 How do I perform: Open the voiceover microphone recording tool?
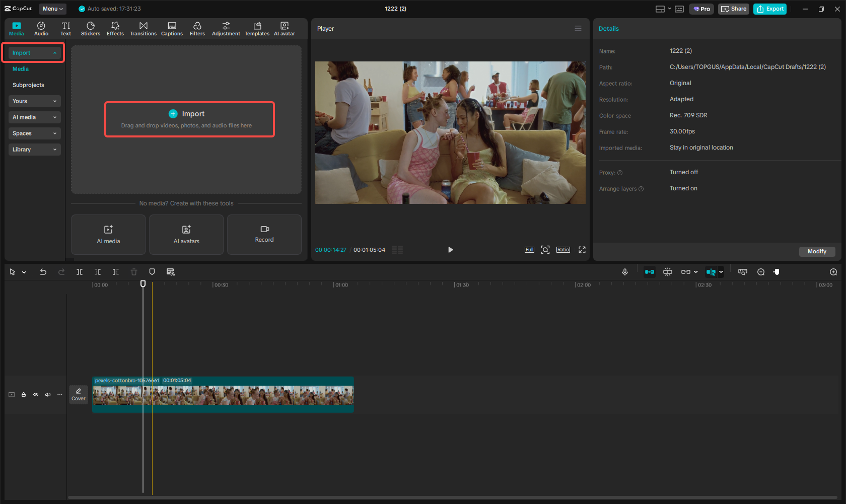point(624,272)
